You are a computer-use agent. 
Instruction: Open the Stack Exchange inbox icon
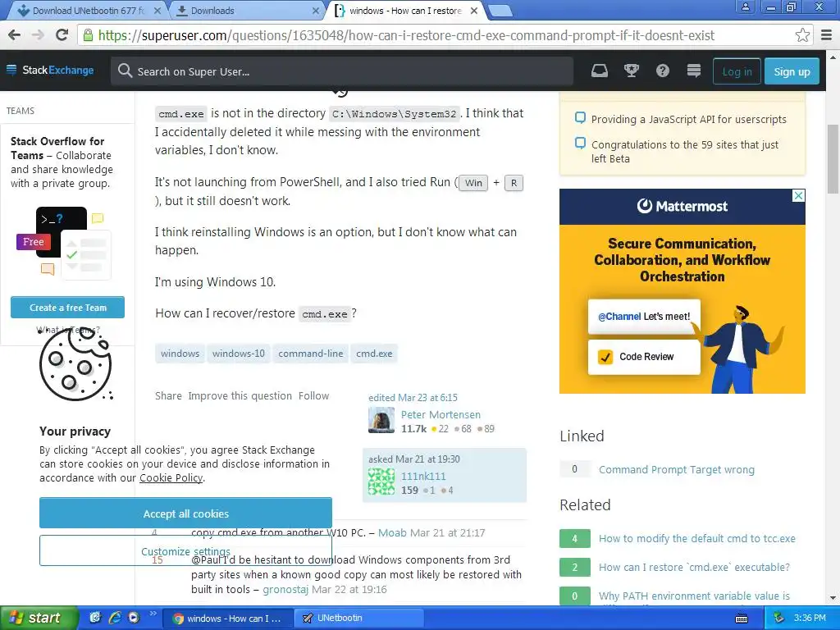pos(600,71)
